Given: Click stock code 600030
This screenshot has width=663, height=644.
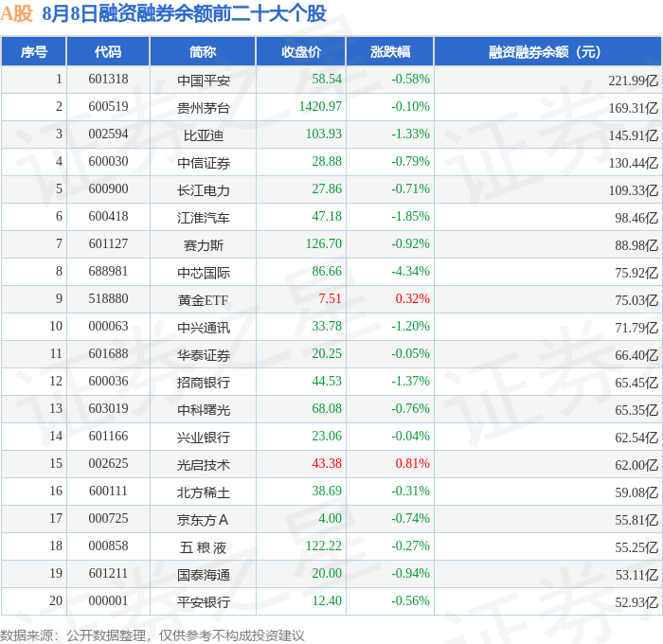Looking at the screenshot, I should click(x=108, y=161).
